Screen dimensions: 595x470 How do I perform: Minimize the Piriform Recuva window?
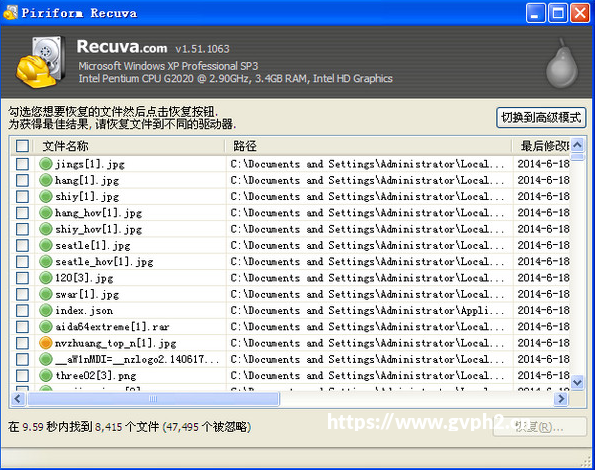(x=535, y=13)
